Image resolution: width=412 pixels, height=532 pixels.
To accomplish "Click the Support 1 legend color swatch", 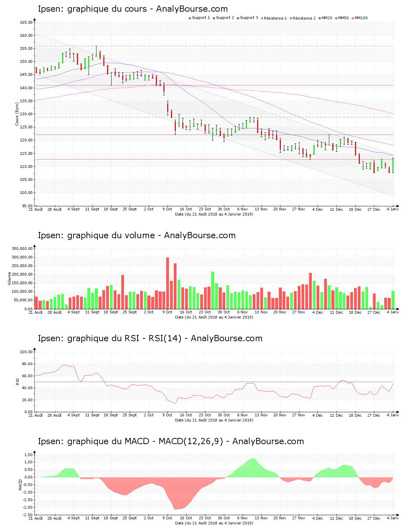I will click(x=190, y=18).
